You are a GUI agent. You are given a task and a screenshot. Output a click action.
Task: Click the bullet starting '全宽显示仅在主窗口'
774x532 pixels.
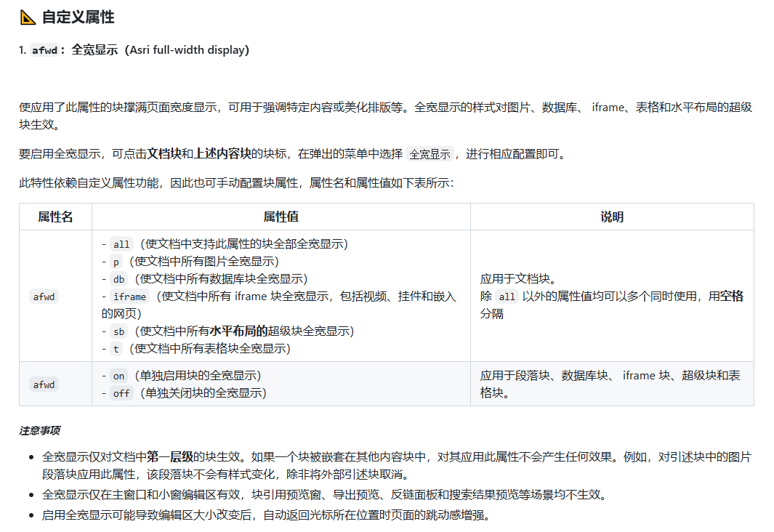pyautogui.click(x=326, y=494)
